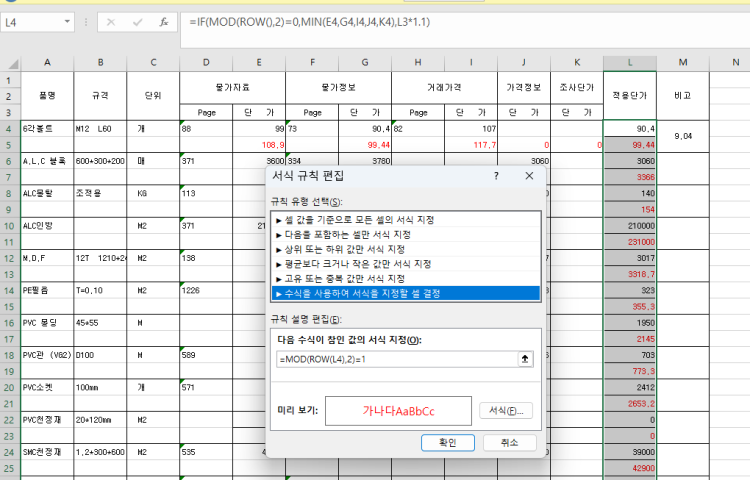Click cell containing PE필름
Viewport: 750px width, 480px height.
tap(47, 290)
